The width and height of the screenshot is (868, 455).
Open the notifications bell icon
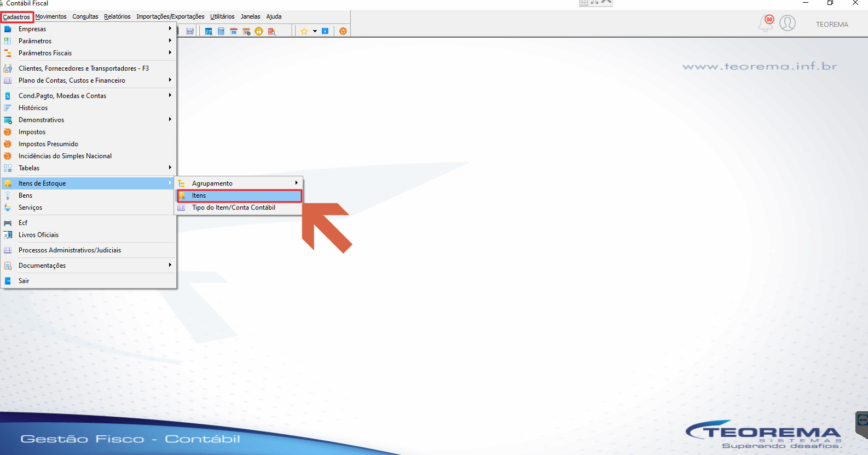click(766, 24)
